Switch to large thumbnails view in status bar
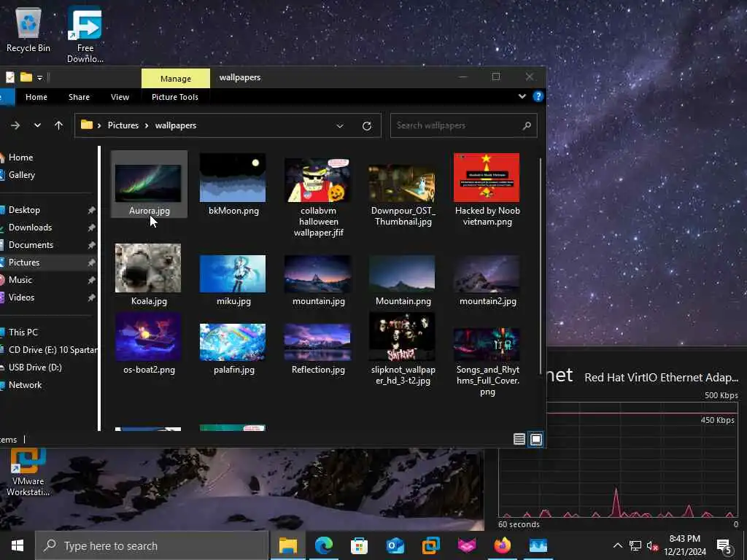Screen dimensions: 747x560 (x=536, y=439)
